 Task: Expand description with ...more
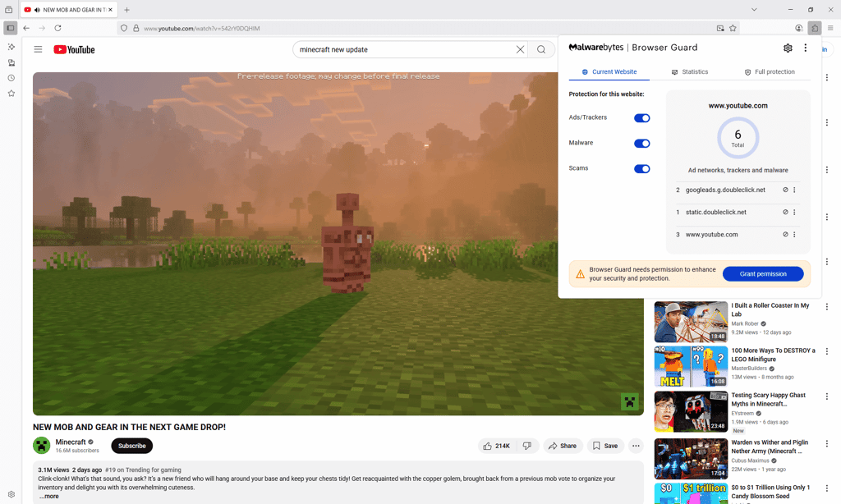coord(48,497)
